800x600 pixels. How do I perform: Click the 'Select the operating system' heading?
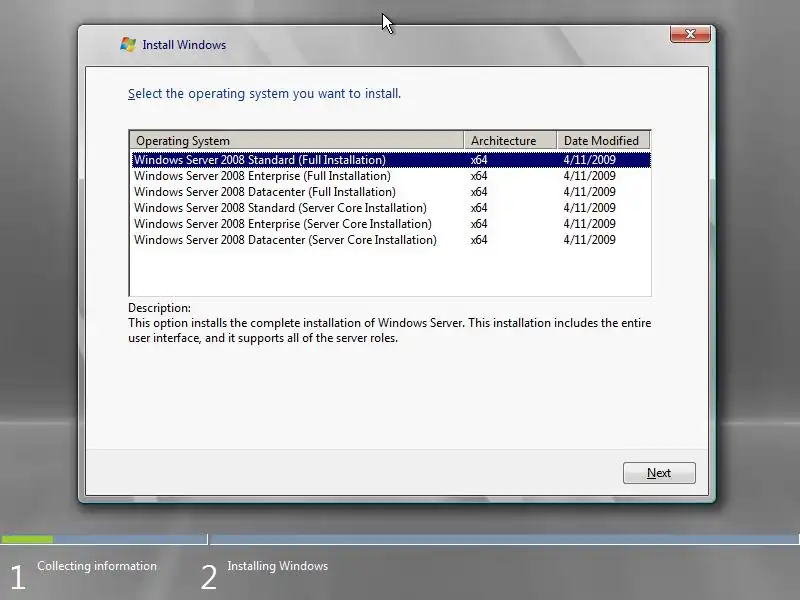pos(264,94)
